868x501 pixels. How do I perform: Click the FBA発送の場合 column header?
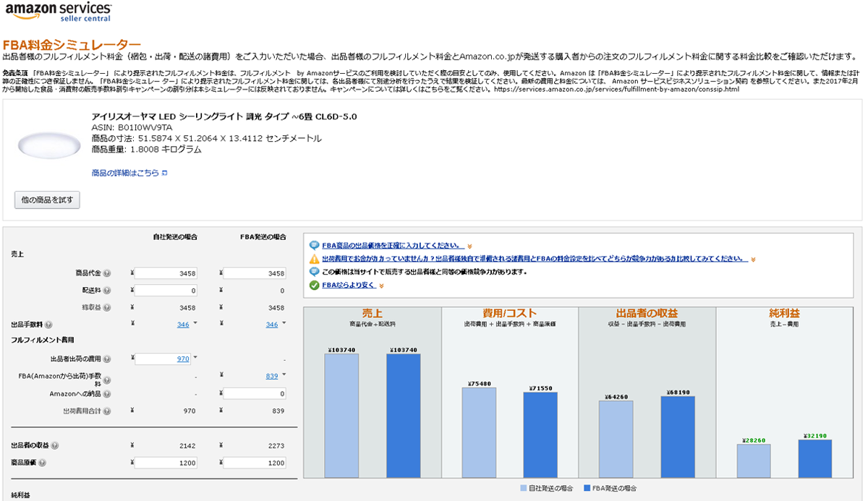(263, 236)
